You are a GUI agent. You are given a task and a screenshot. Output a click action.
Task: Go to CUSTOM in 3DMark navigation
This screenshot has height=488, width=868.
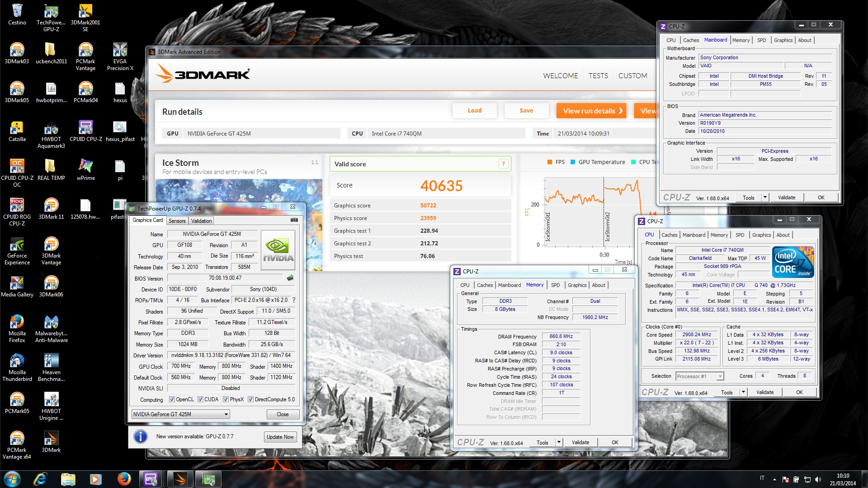pos(632,76)
